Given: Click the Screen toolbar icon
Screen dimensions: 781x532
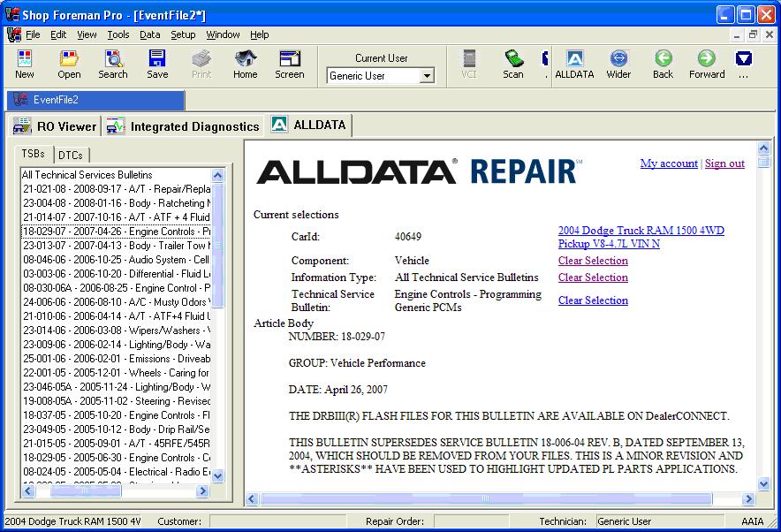Looking at the screenshot, I should [x=290, y=64].
